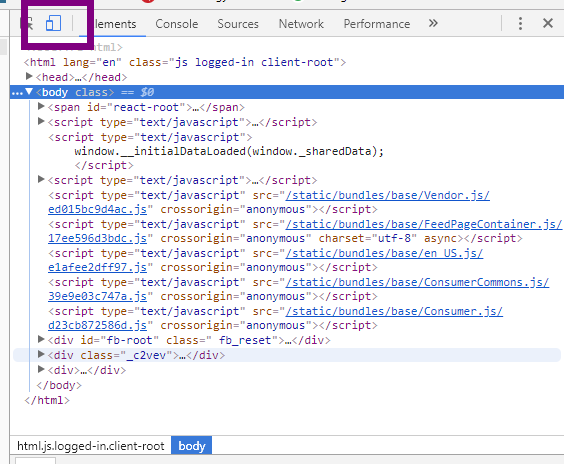Screen dimensions: 564x464
Task: Click the 17ee596d3bdc.js link continuation
Action: (x=97, y=238)
